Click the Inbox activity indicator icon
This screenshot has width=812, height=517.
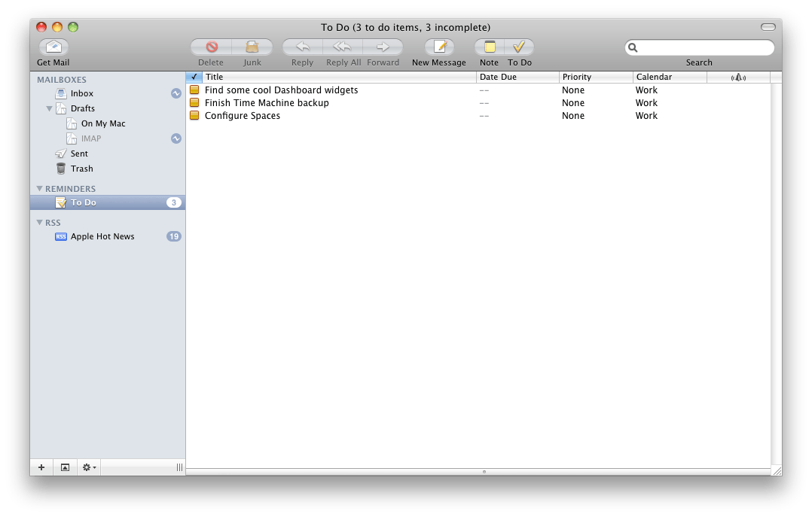click(176, 93)
